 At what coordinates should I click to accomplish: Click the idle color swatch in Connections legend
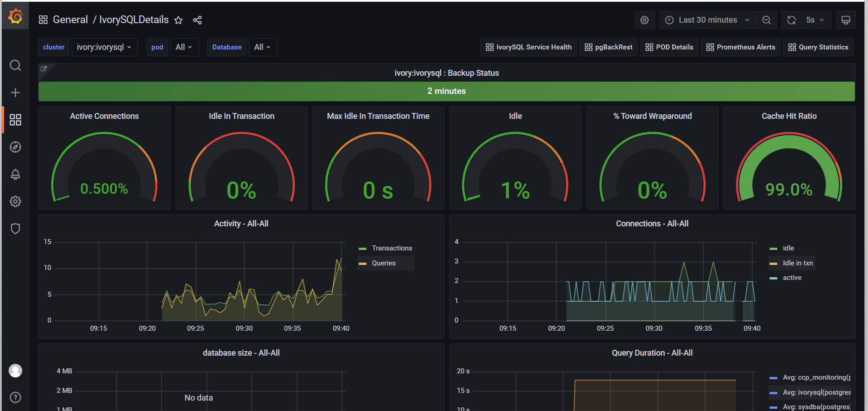click(773, 249)
